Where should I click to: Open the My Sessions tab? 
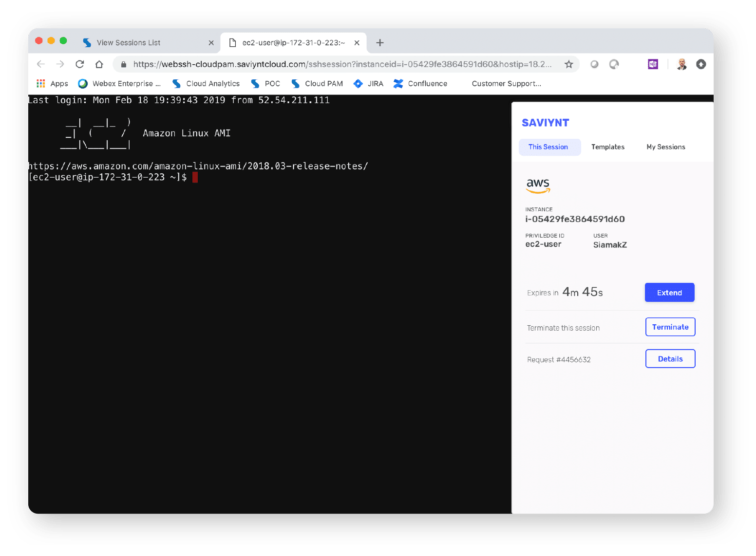click(665, 147)
